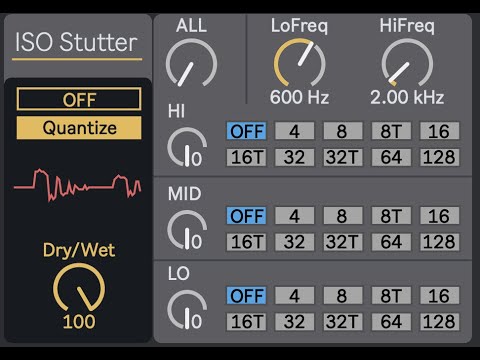Select 8T in the MID band
This screenshot has height=360, width=480.
pyautogui.click(x=391, y=216)
